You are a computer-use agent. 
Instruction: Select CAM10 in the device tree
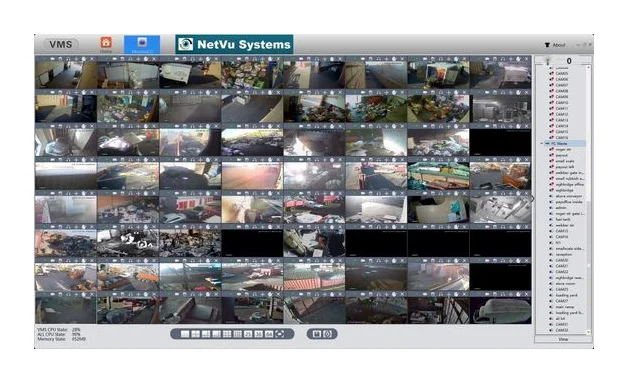pos(562,103)
